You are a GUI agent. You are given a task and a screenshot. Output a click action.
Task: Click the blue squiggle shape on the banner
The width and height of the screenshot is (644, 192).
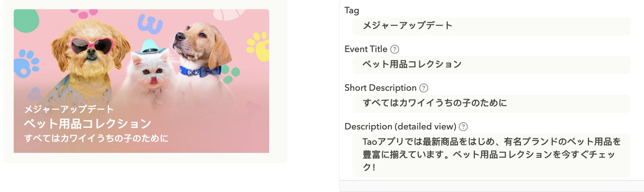point(150,23)
